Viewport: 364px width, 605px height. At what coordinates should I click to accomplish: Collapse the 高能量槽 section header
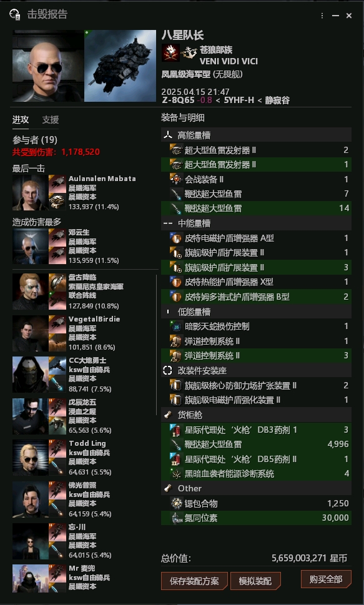[256, 135]
